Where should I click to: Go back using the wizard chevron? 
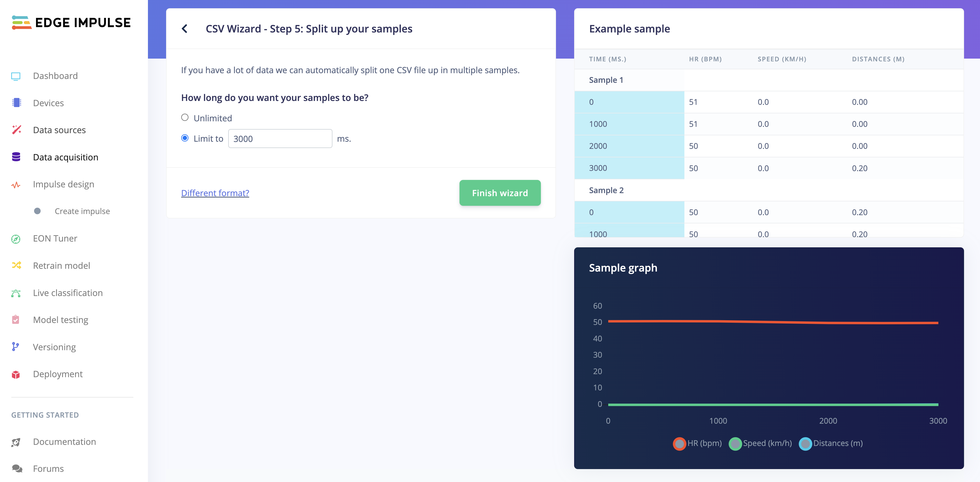click(185, 29)
